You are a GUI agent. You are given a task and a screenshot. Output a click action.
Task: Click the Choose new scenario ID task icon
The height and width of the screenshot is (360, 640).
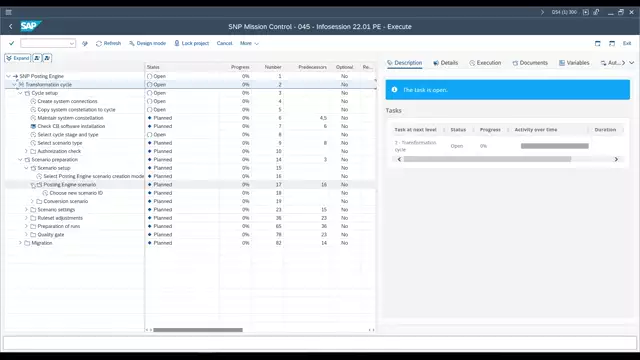click(45, 193)
